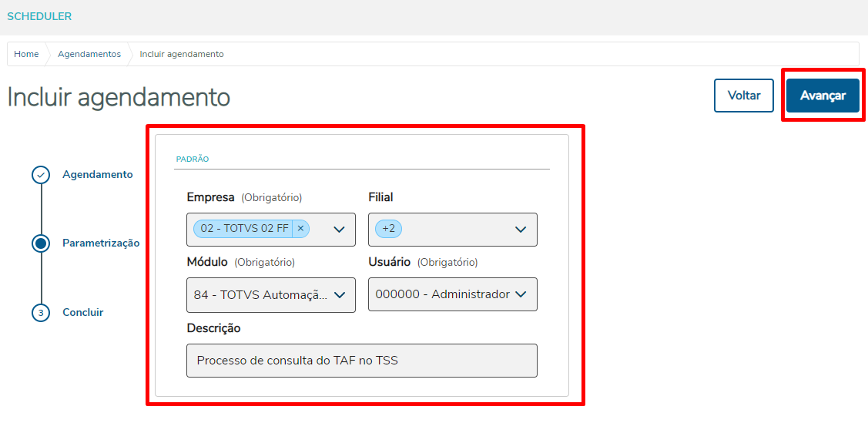Click the +2 Filial selection tag
This screenshot has width=868, height=423.
[x=389, y=229]
